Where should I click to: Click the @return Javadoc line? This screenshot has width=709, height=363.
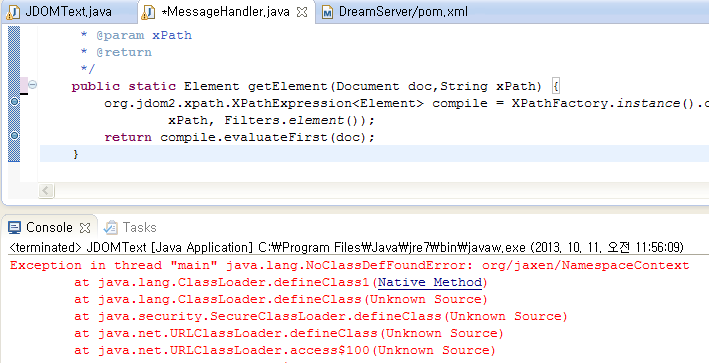[116, 52]
